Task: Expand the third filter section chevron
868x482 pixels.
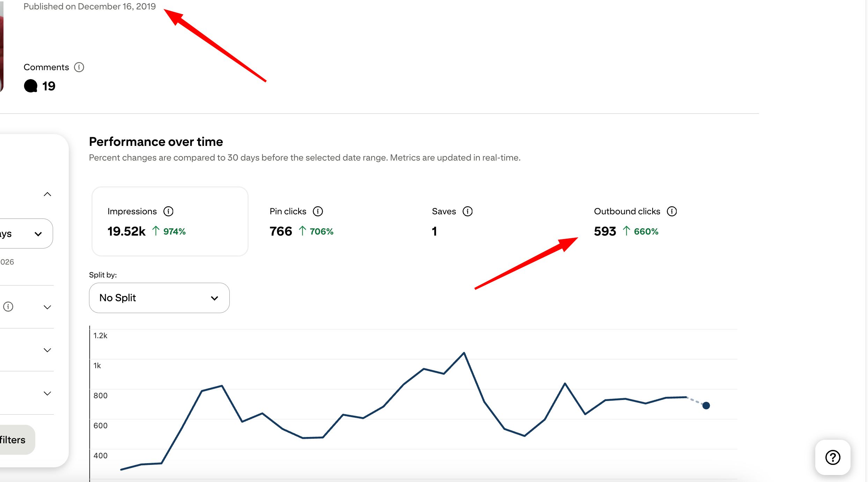Action: (47, 350)
